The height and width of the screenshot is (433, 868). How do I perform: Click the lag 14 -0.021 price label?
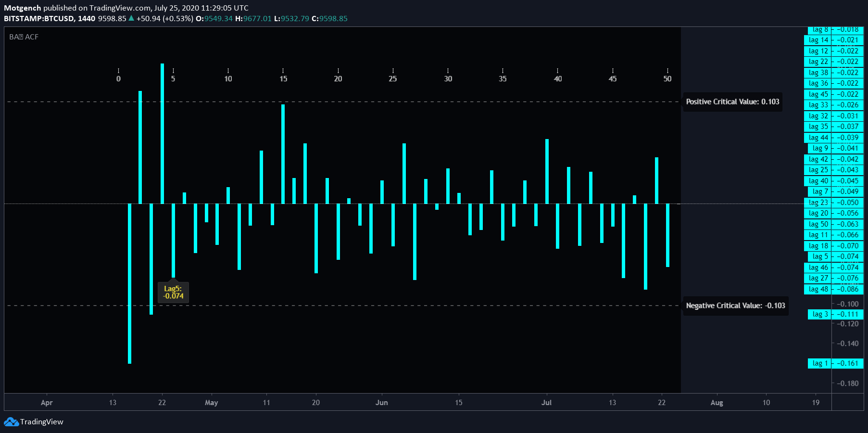point(834,40)
